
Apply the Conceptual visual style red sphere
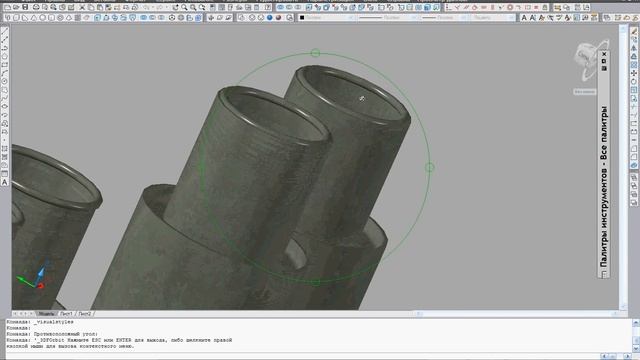[x=278, y=18]
